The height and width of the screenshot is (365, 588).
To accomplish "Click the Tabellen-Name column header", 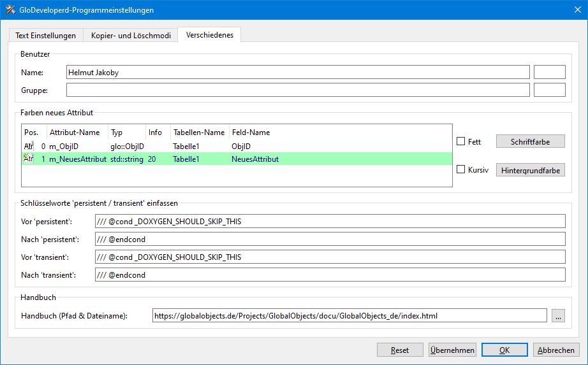I will [200, 132].
